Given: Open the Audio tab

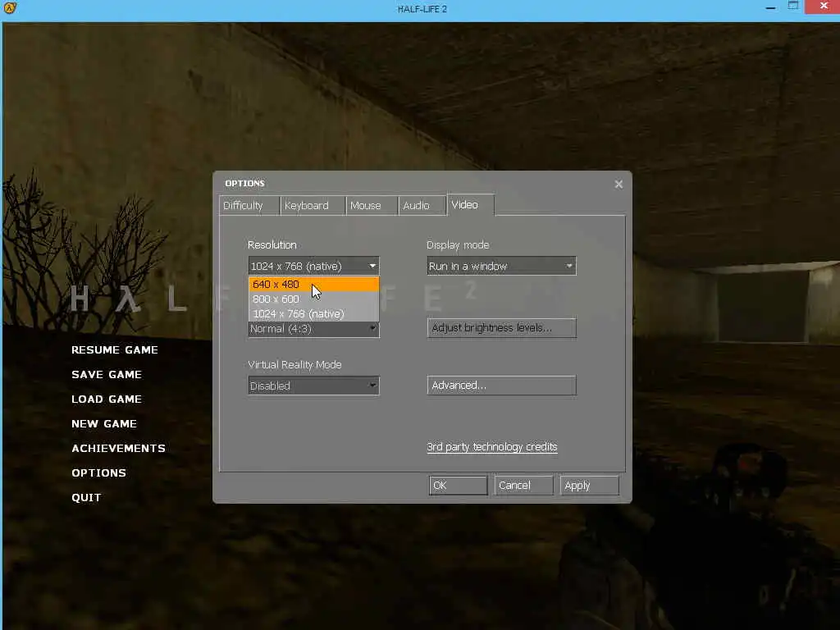Looking at the screenshot, I should click(422, 206).
